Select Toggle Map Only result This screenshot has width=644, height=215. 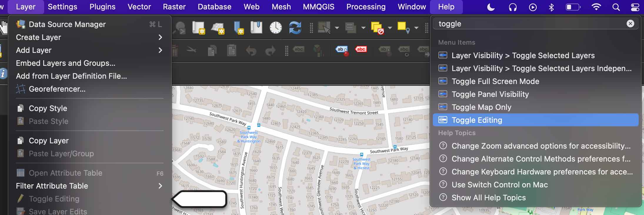[481, 107]
